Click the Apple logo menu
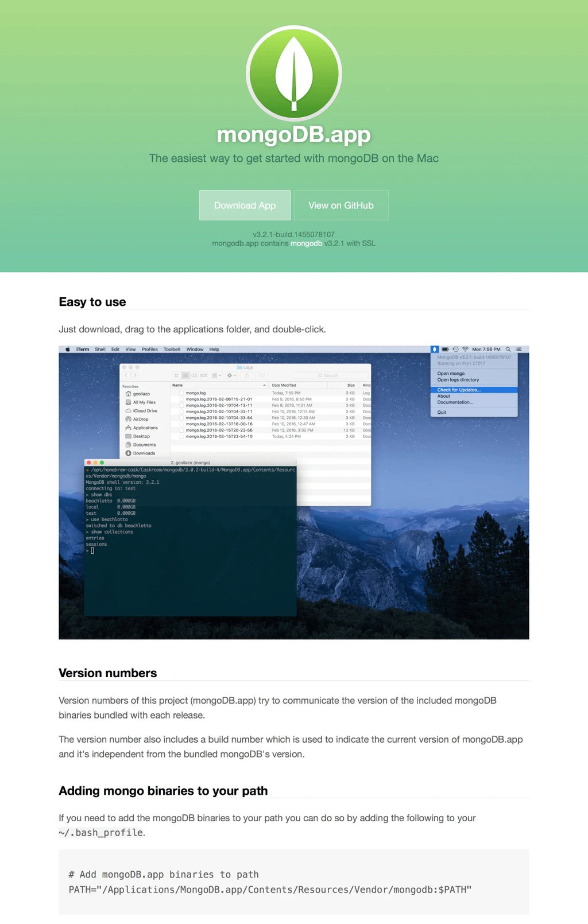The height and width of the screenshot is (924, 588). tap(68, 349)
